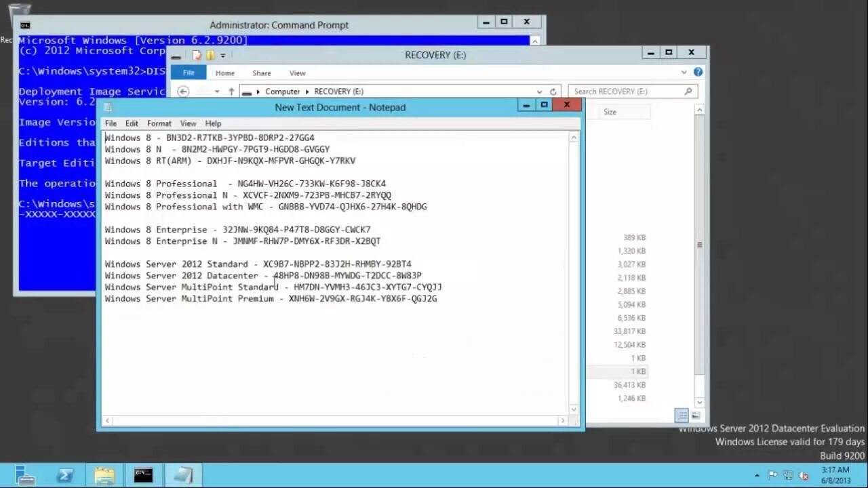Open Notepad Help menu

point(213,123)
